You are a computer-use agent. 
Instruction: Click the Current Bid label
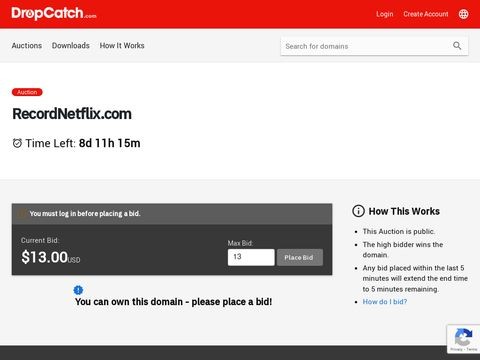pos(40,240)
